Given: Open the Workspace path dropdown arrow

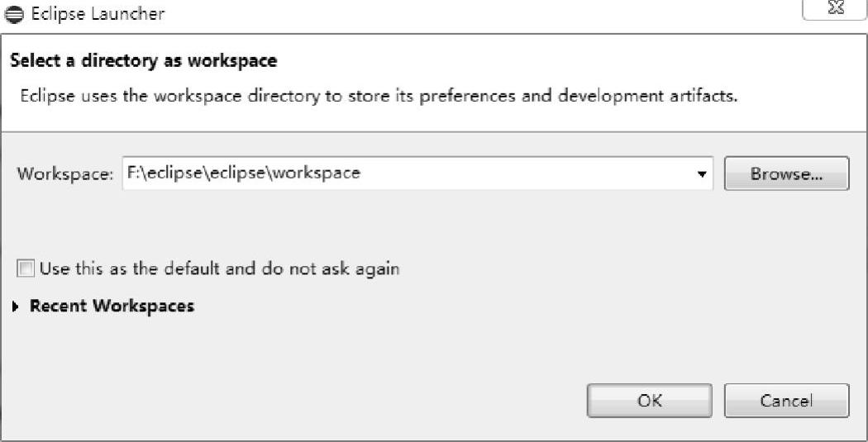Looking at the screenshot, I should tap(702, 173).
